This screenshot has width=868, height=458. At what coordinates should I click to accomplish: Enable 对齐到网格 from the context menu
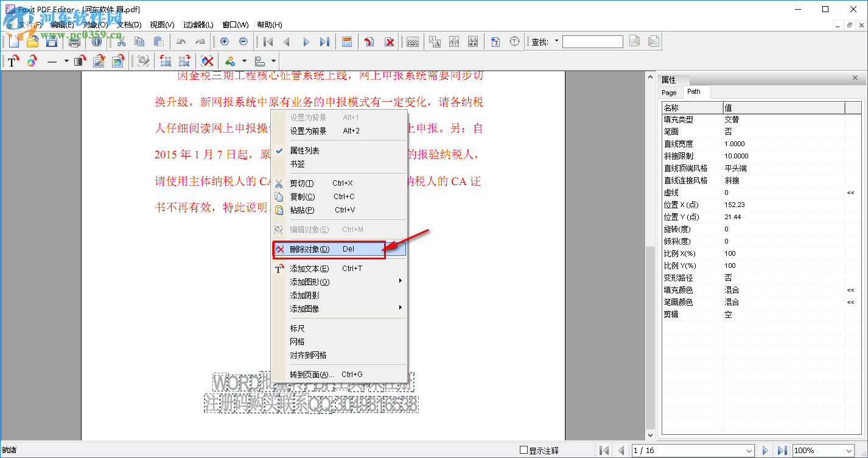point(307,354)
